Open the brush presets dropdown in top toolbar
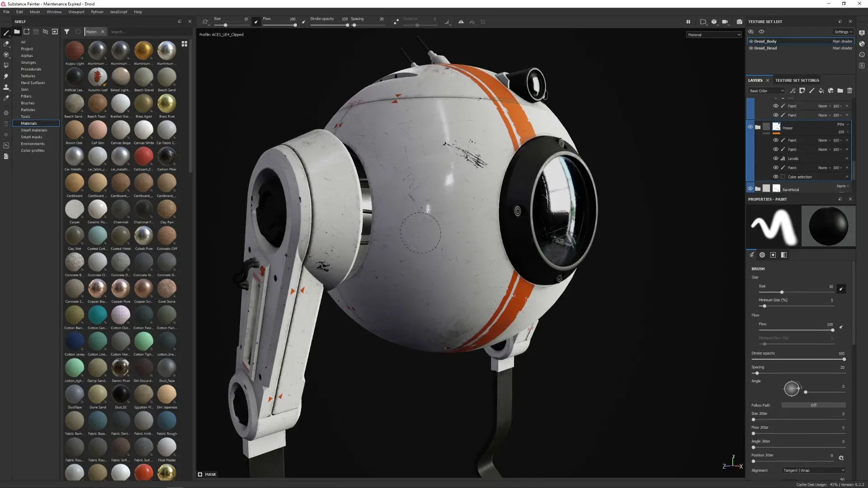 tap(205, 22)
